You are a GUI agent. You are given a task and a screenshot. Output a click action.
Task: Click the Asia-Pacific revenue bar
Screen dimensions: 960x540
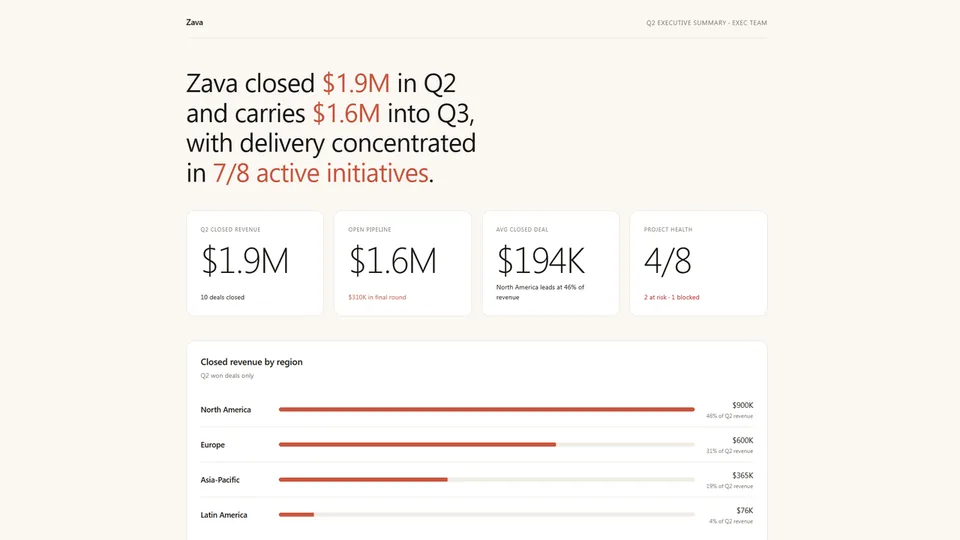pos(363,479)
